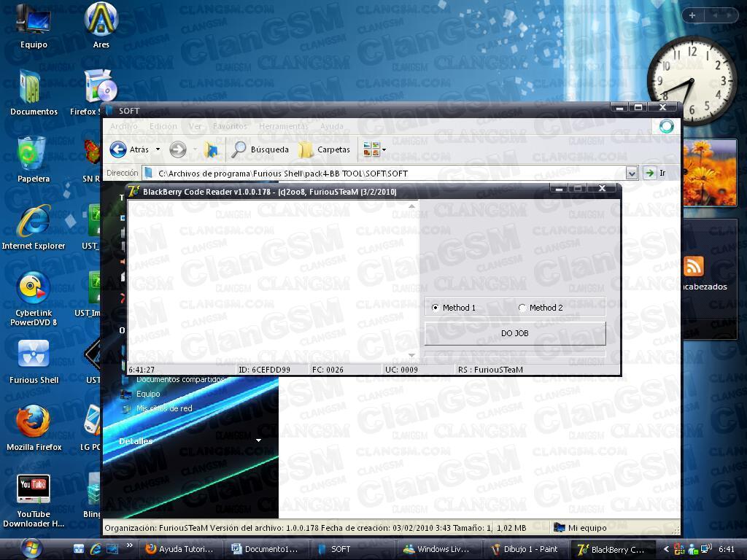Show hidden system tray icons arrow
This screenshot has height=560, width=747.
(x=666, y=549)
